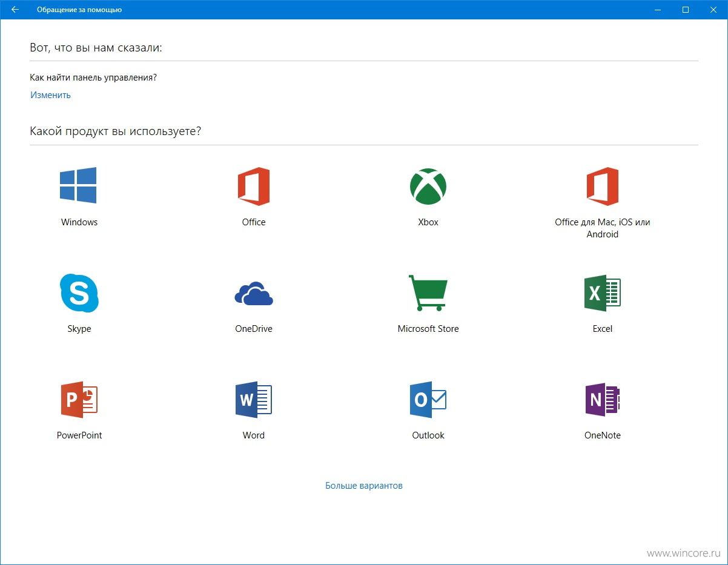This screenshot has width=728, height=565.
Task: Click 'Office для Mac, iOS или Android' label
Action: 603,228
